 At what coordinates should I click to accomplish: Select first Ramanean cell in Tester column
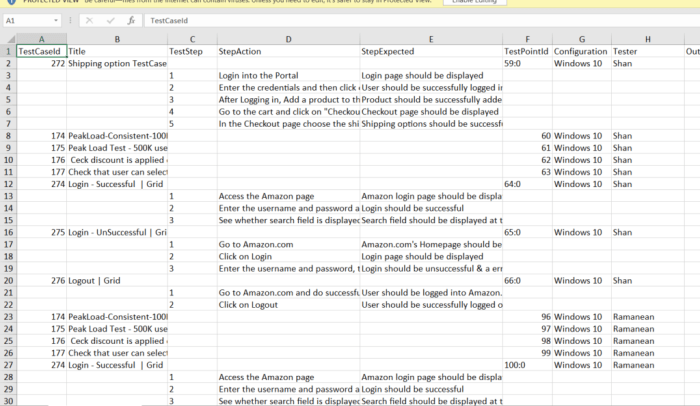(x=647, y=317)
